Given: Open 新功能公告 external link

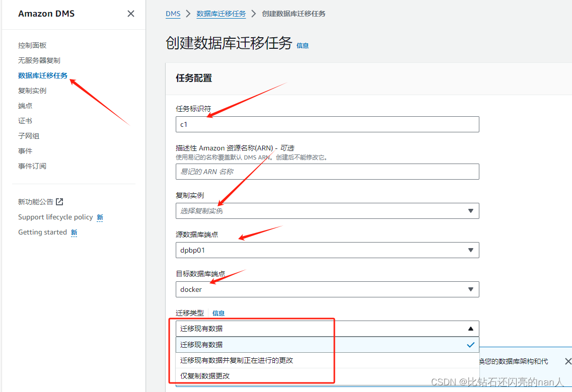Looking at the screenshot, I should click(36, 202).
